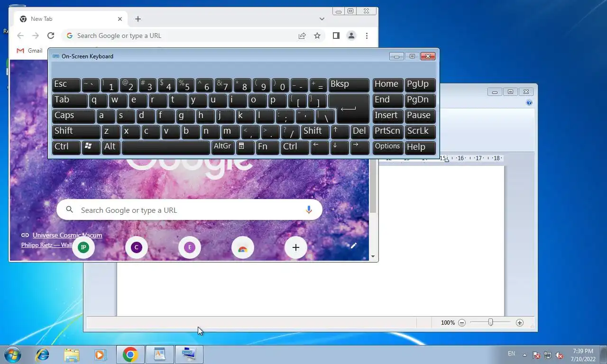This screenshot has width=607, height=364.
Task: Expand the Chrome tab search chevron
Action: 322,19
